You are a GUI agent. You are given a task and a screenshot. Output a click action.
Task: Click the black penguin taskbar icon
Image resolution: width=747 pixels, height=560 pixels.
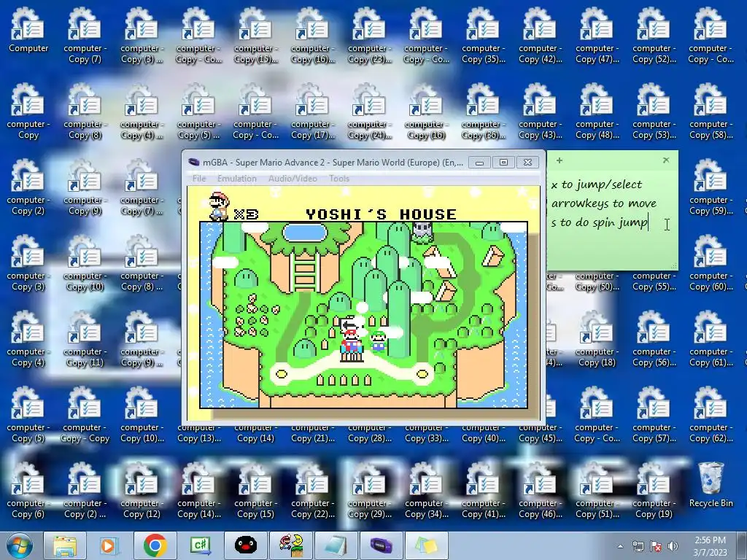(246, 545)
